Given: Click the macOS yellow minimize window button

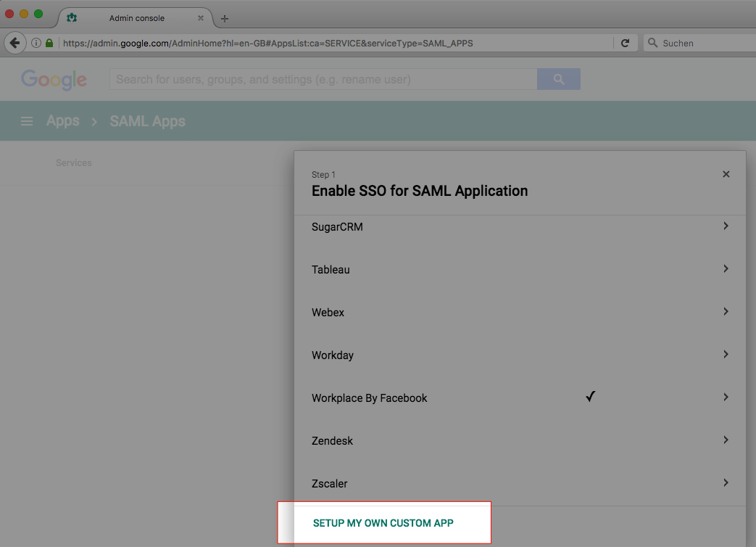Looking at the screenshot, I should (x=24, y=14).
